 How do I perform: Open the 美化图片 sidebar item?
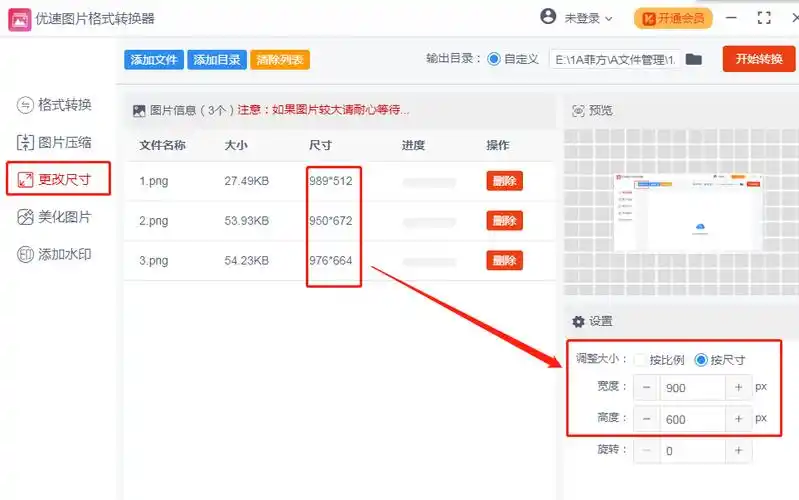55,217
